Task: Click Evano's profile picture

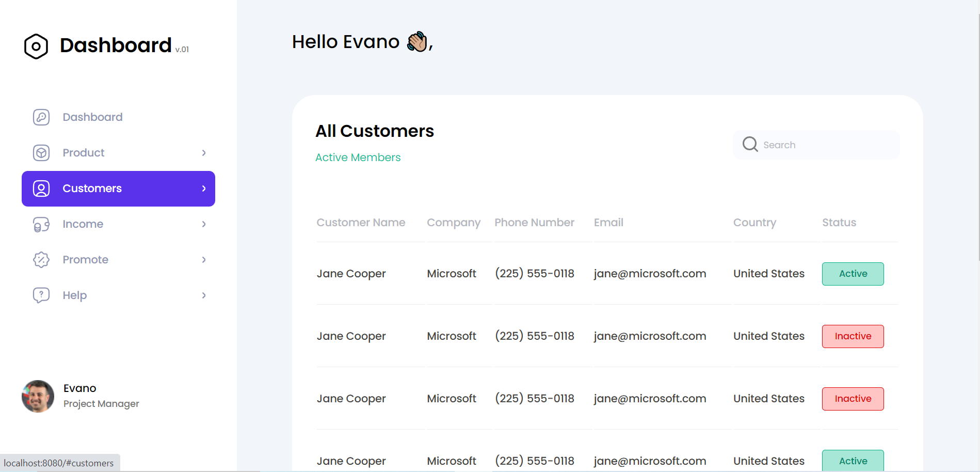Action: pyautogui.click(x=38, y=396)
